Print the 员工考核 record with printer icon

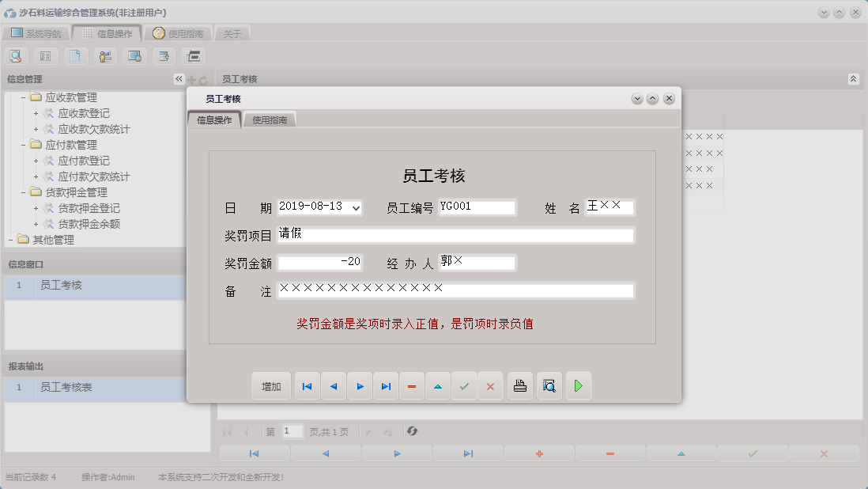coord(519,385)
